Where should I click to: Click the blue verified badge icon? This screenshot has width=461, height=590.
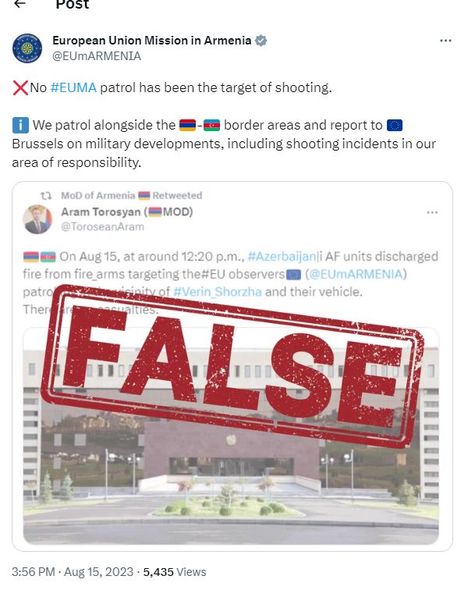click(x=261, y=41)
